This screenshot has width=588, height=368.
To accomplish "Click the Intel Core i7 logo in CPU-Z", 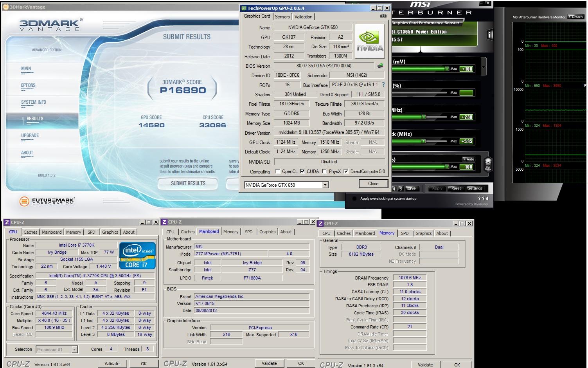I will click(137, 255).
